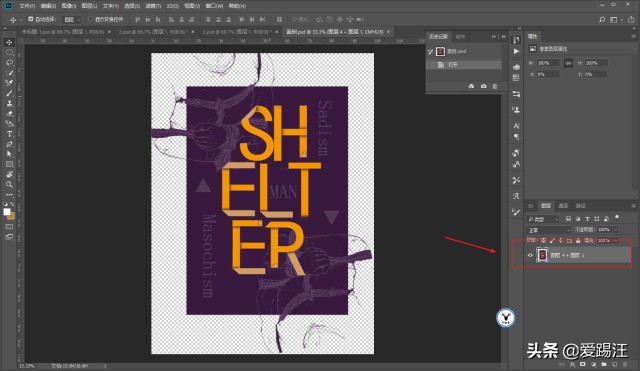640x371 pixels.
Task: Open the scissors tool-presets icon in dock
Action: [x=516, y=180]
